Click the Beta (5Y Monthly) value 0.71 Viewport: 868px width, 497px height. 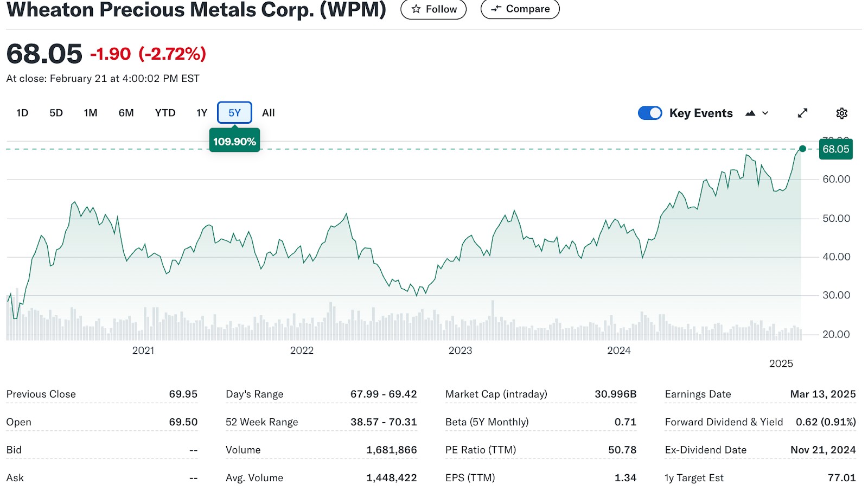coord(626,422)
